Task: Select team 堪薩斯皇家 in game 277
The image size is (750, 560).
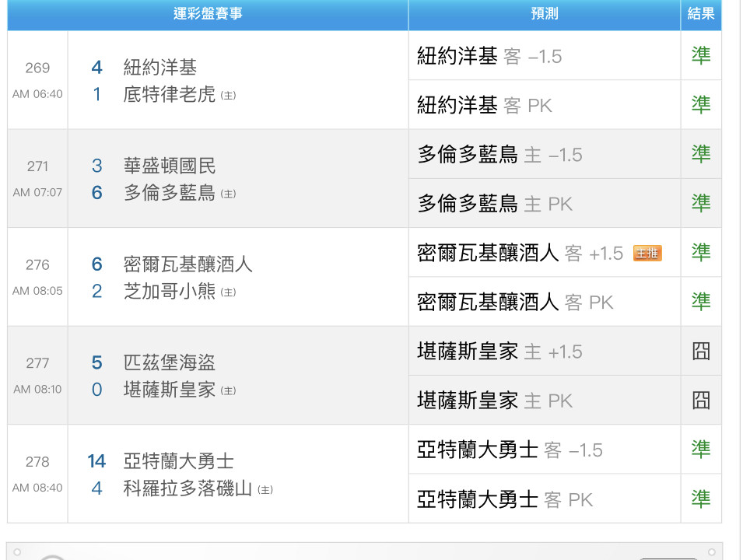Action: (170, 390)
